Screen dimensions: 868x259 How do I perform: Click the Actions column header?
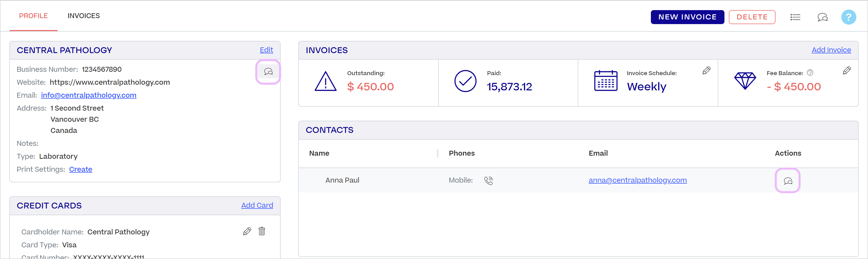click(788, 153)
